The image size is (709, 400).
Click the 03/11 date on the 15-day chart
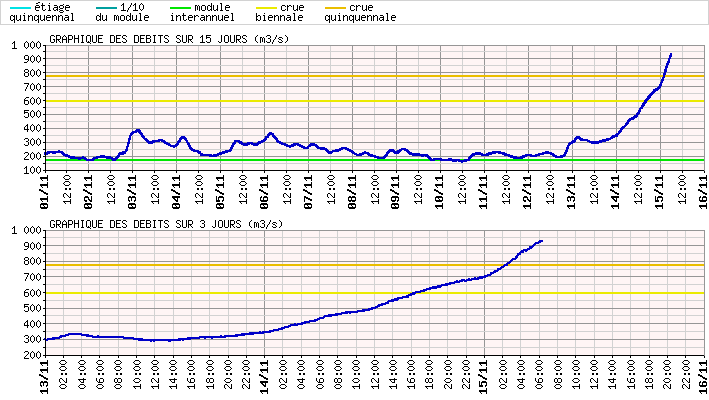click(132, 193)
